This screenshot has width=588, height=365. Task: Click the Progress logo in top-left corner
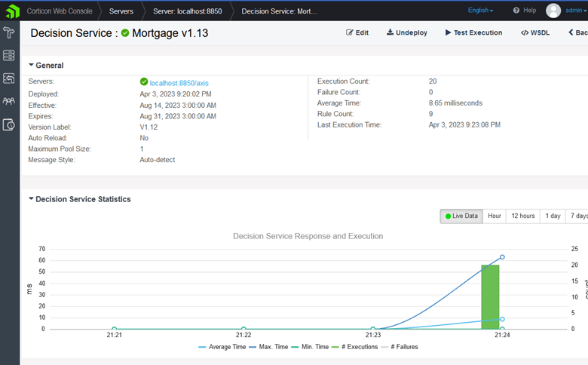click(9, 11)
